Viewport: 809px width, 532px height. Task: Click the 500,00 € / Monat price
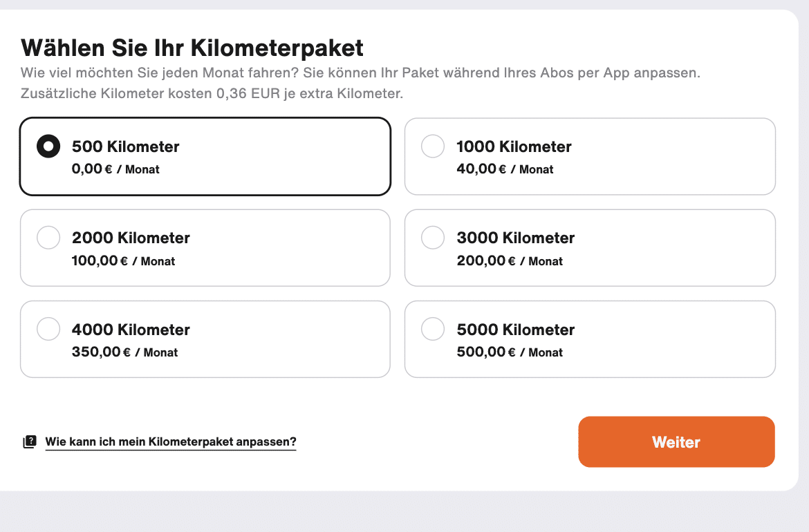(x=509, y=352)
